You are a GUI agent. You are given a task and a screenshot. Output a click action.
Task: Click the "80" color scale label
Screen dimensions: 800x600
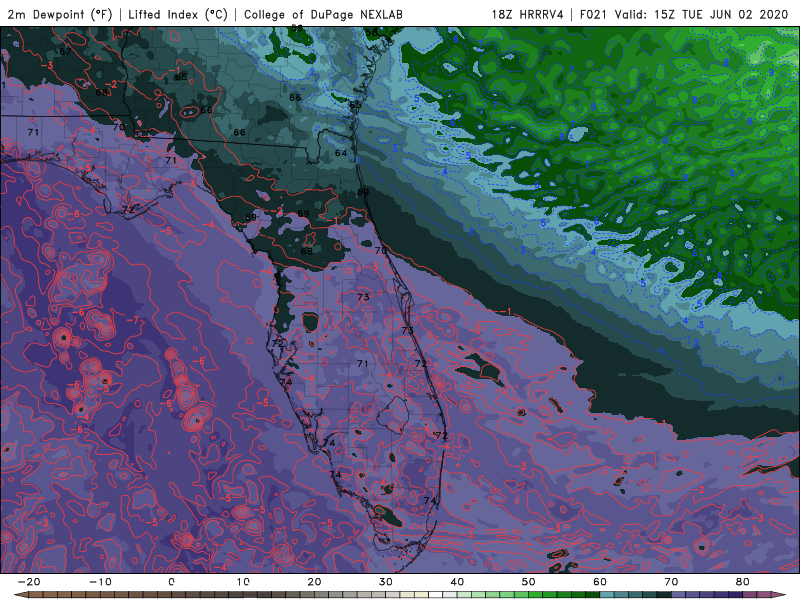point(743,582)
